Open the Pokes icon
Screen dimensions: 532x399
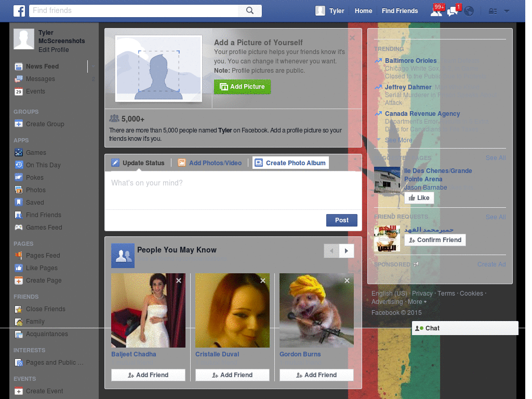(18, 178)
